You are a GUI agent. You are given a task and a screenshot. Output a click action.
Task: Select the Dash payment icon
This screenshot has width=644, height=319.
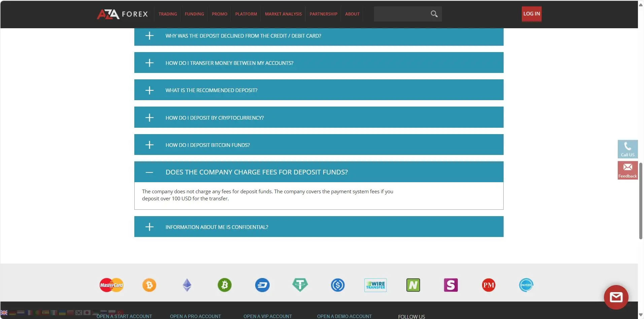(262, 285)
